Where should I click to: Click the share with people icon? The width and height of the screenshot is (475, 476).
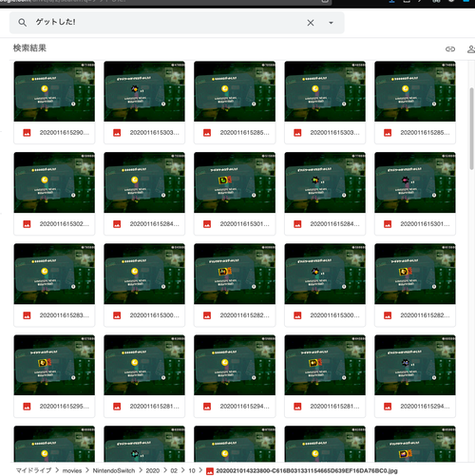point(471,49)
